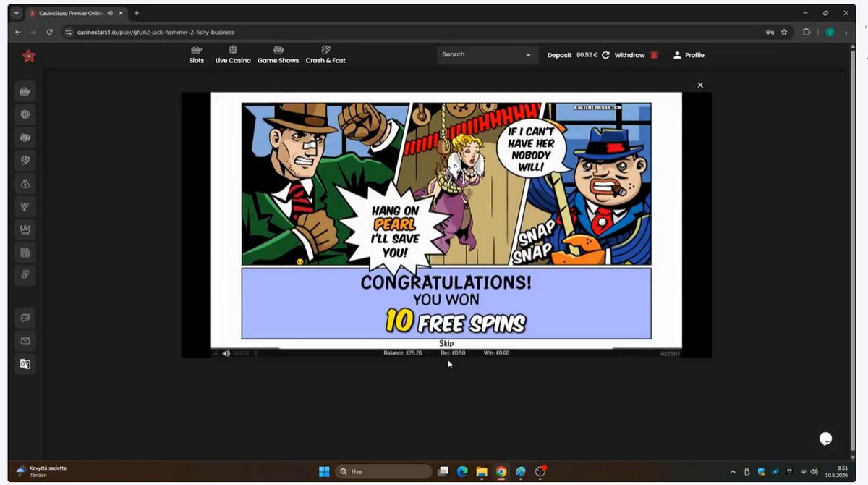The image size is (868, 485).
Task: Close the game overlay with the X
Action: [x=700, y=85]
